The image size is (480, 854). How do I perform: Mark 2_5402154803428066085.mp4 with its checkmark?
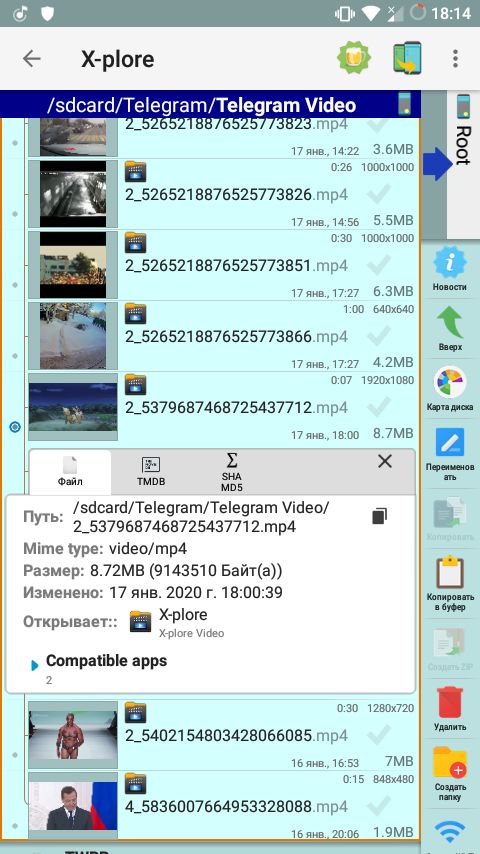379,735
